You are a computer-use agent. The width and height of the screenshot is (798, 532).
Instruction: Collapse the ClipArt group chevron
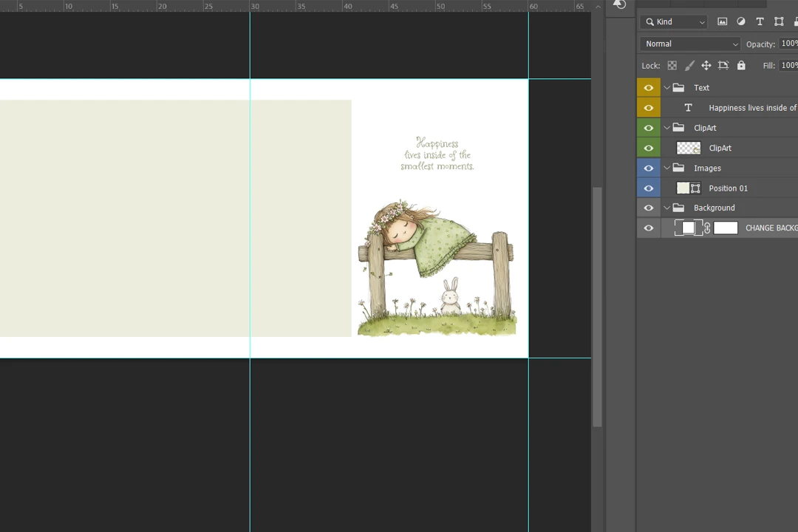click(666, 128)
